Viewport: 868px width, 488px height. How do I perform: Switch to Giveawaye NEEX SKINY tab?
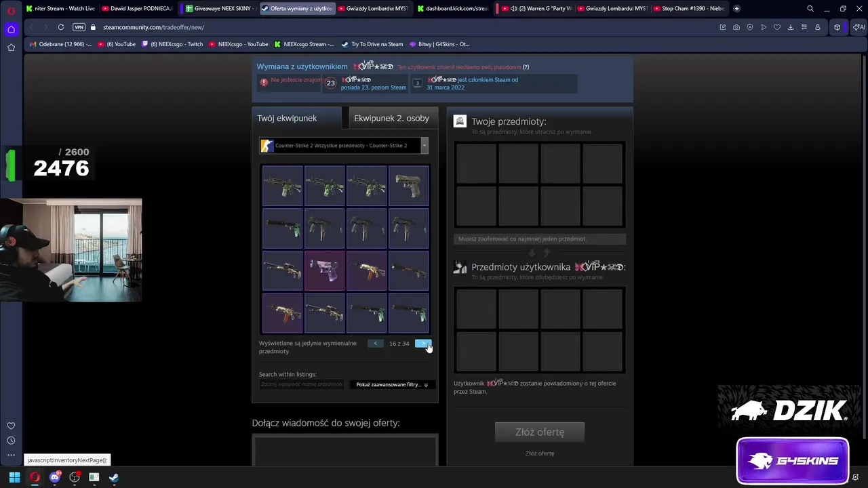point(219,9)
